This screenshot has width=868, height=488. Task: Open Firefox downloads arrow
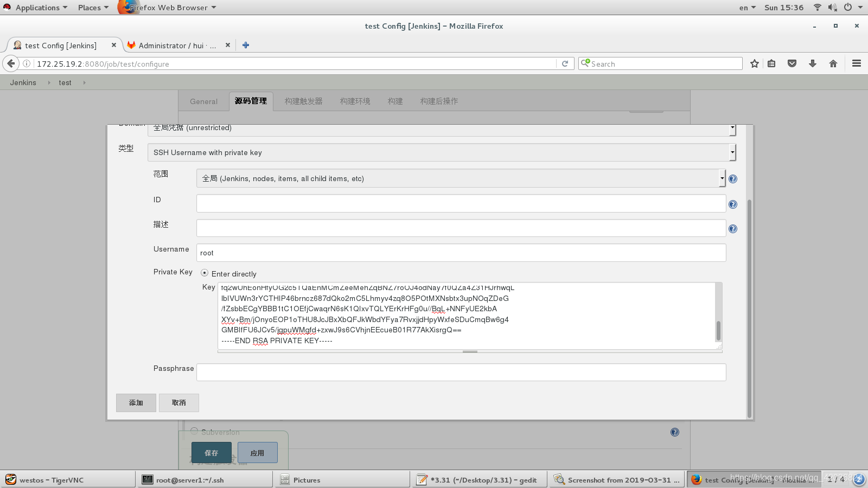[813, 63]
